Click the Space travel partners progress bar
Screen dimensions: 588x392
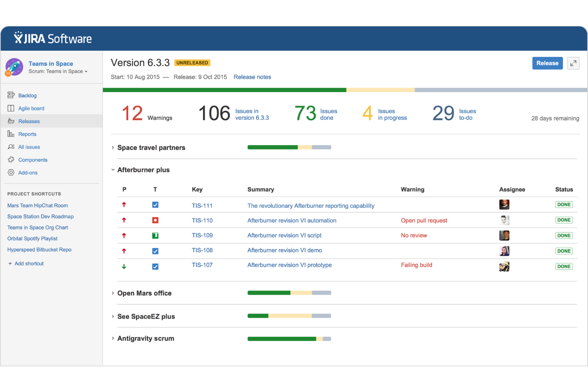click(289, 147)
